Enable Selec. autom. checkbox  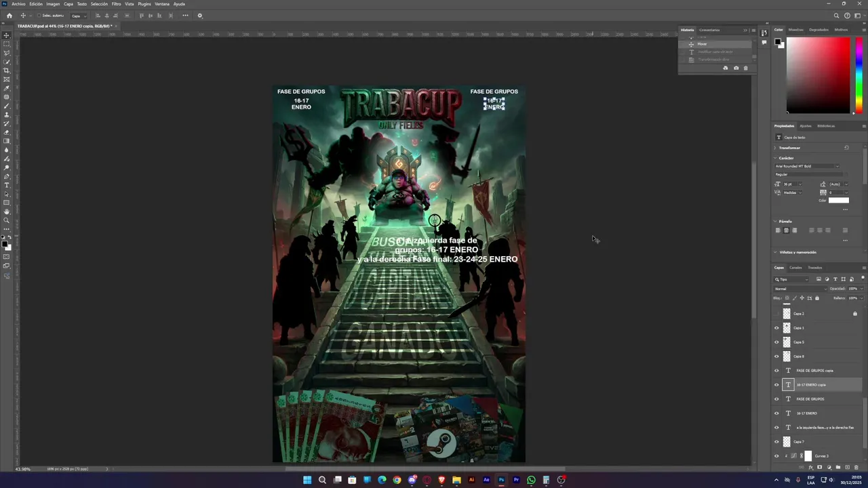coord(39,16)
